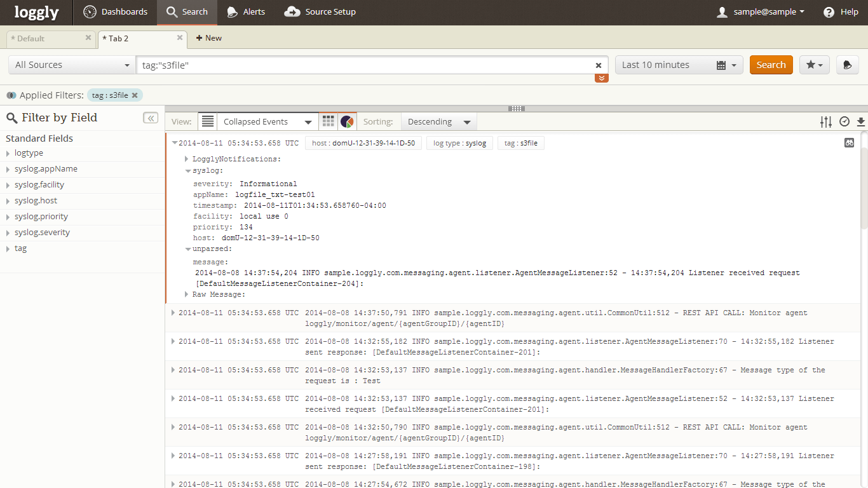868x488 pixels.
Task: Open the All Sources dropdown
Action: (72, 65)
